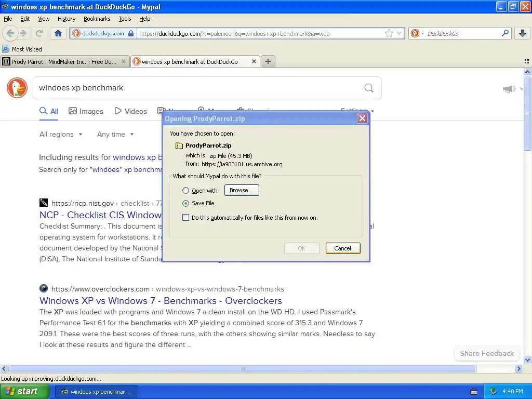532x399 pixels.
Task: Open the Downloads arrow button
Action: 523,33
